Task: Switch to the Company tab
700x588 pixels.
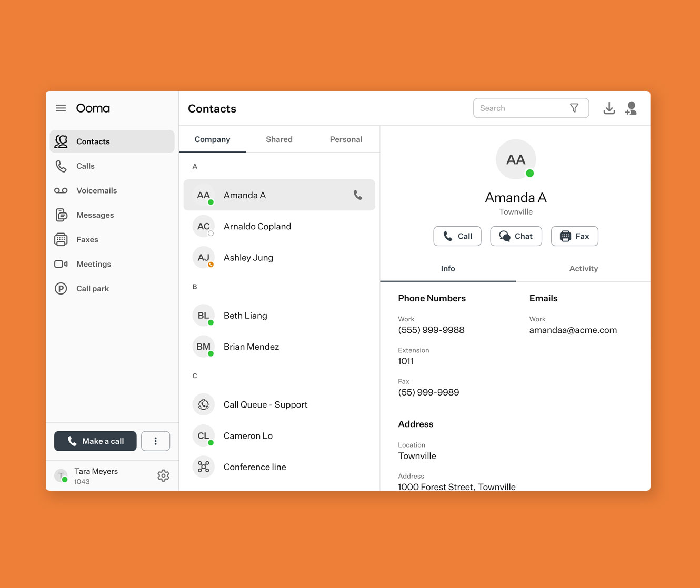Action: (x=212, y=139)
